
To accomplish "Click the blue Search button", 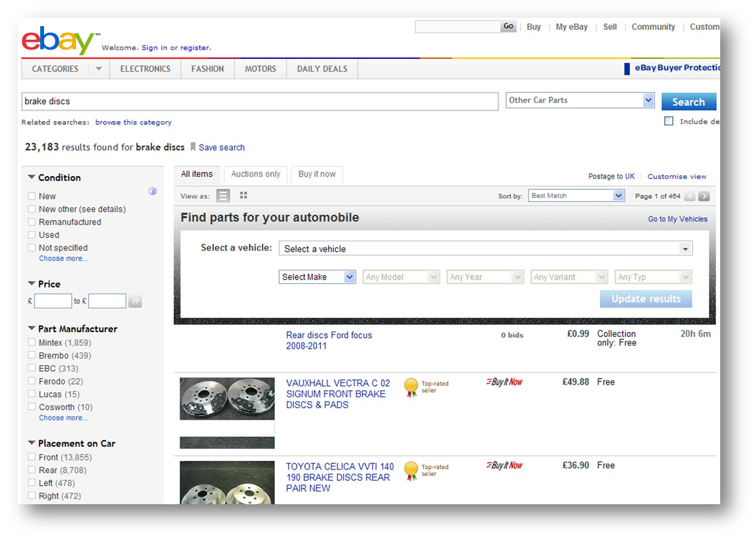I will pyautogui.click(x=688, y=102).
